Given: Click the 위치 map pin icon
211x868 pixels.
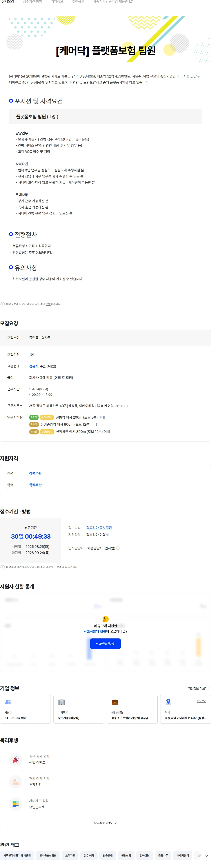Looking at the screenshot, I should tap(168, 702).
